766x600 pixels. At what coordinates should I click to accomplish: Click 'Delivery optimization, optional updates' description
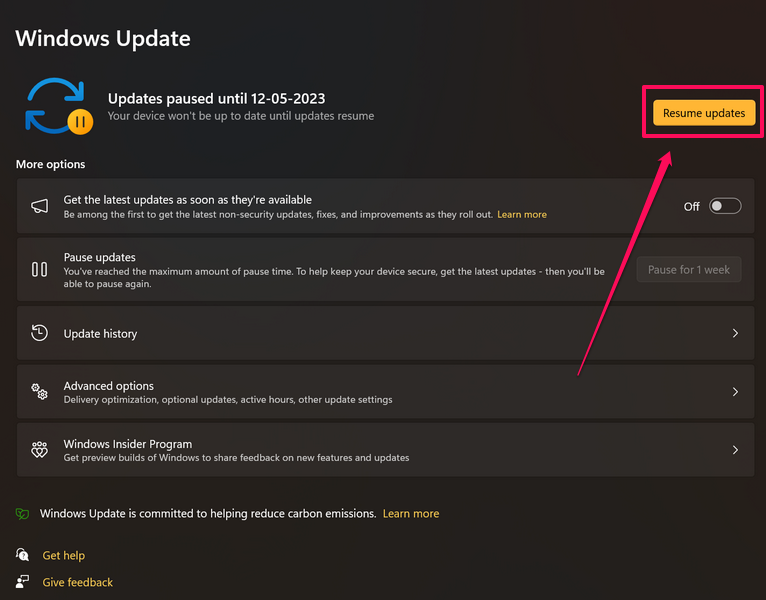point(228,400)
